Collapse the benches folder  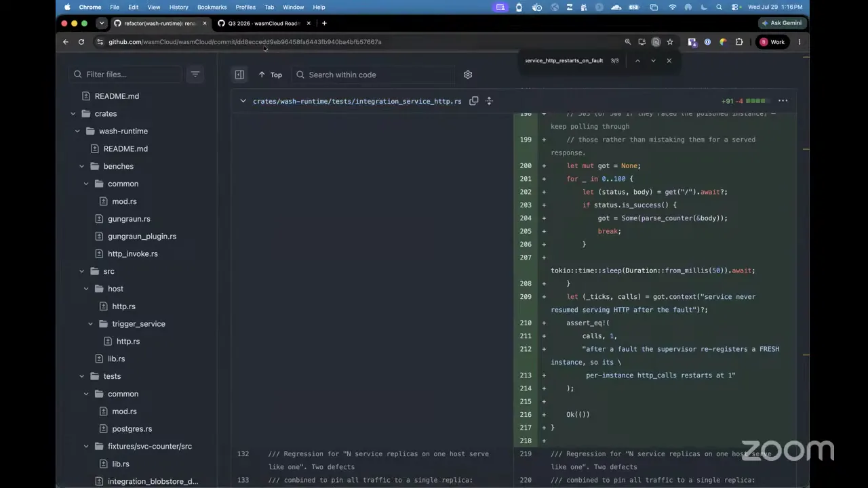pyautogui.click(x=82, y=166)
